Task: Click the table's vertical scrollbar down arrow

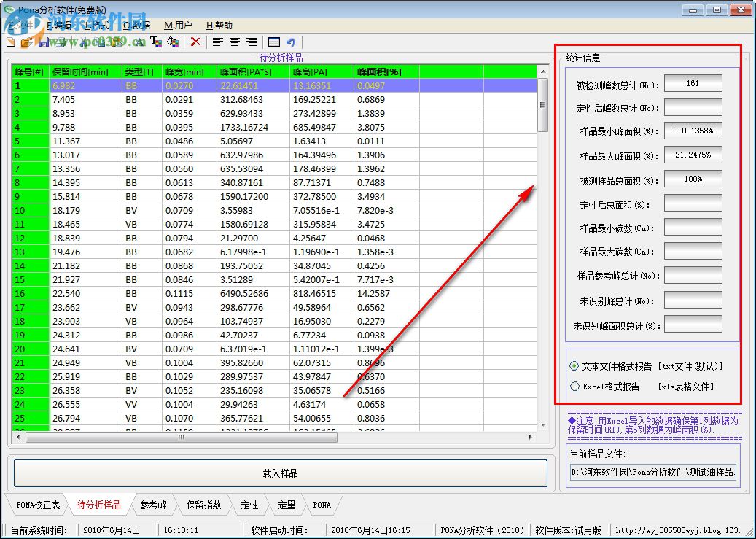Action: click(543, 425)
